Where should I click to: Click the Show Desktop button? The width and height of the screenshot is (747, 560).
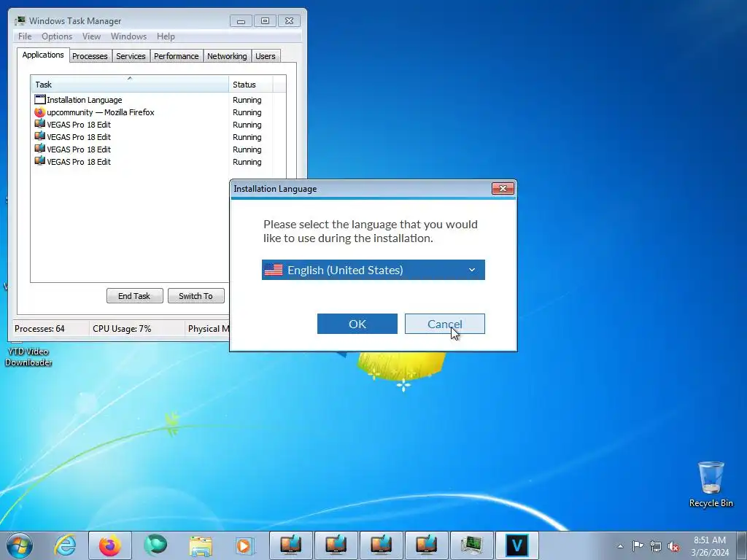(x=742, y=545)
